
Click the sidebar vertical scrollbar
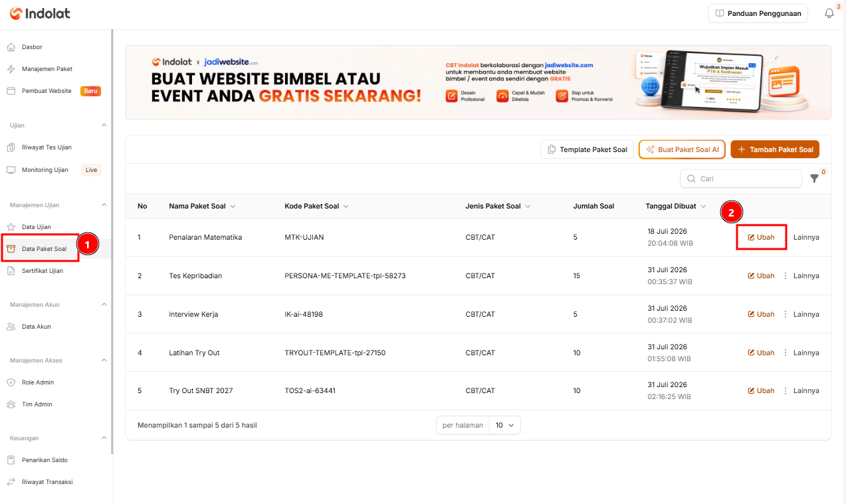112,242
